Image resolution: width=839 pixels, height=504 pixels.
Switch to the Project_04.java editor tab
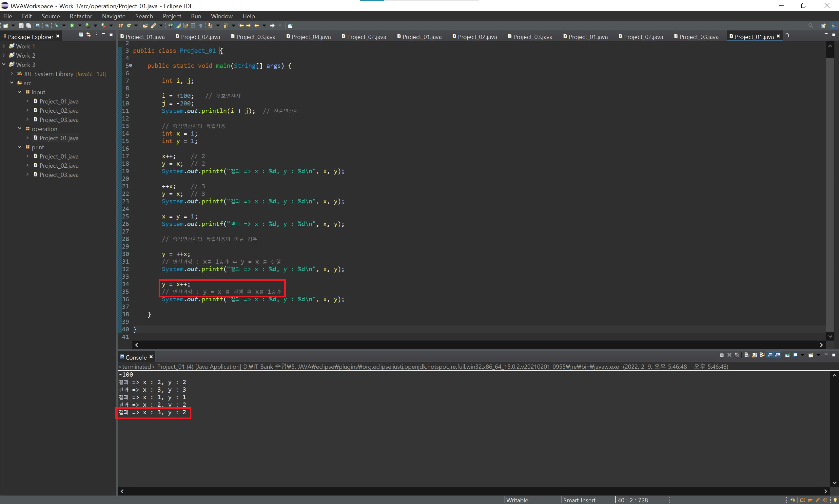point(311,37)
